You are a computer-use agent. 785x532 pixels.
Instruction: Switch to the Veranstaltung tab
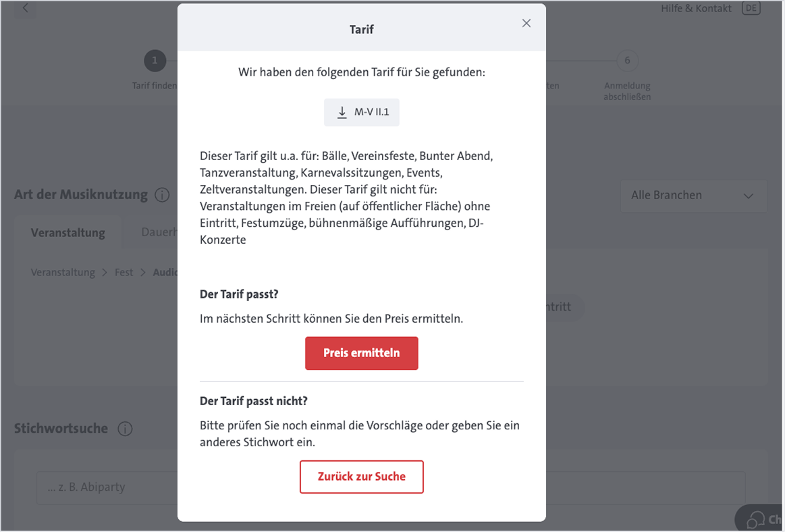point(67,232)
